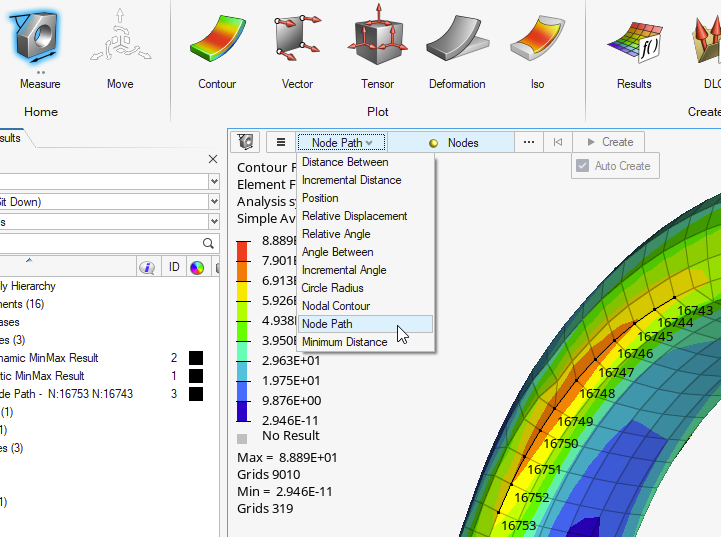The height and width of the screenshot is (537, 721).
Task: Click the 'No Result' legend entry
Action: [291, 435]
